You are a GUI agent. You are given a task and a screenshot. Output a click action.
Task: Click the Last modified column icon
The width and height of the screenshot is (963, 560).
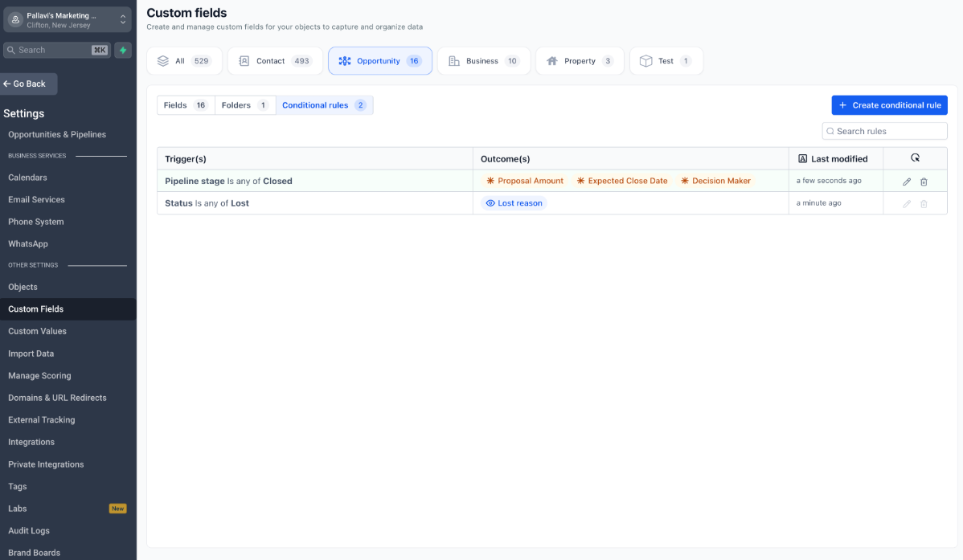(x=802, y=159)
